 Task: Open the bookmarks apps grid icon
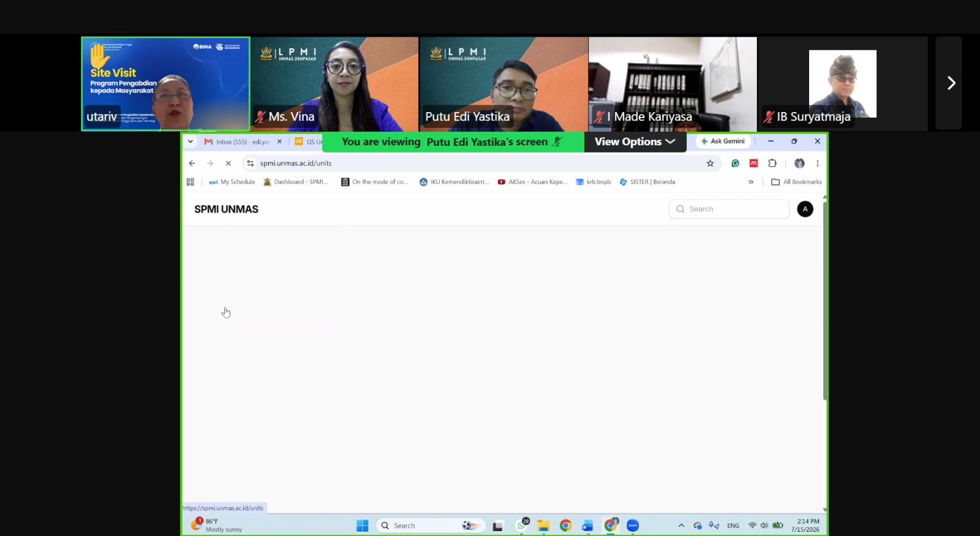[x=190, y=182]
